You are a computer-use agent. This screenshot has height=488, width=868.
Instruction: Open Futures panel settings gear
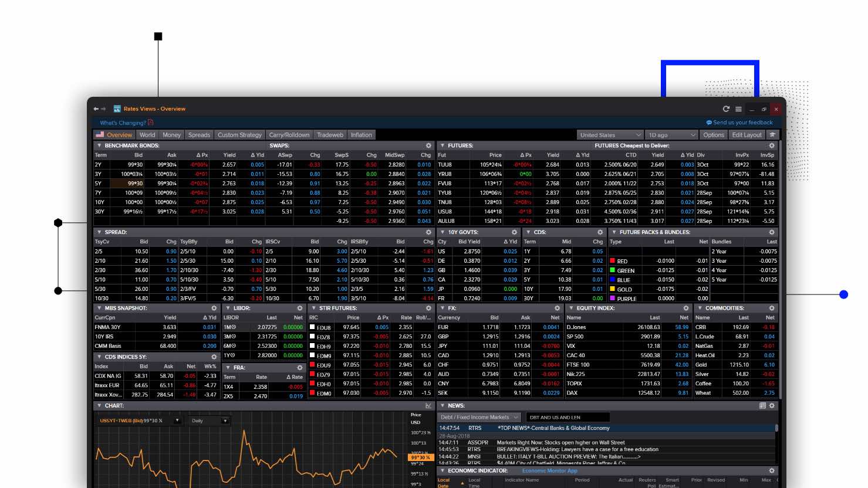click(x=772, y=145)
